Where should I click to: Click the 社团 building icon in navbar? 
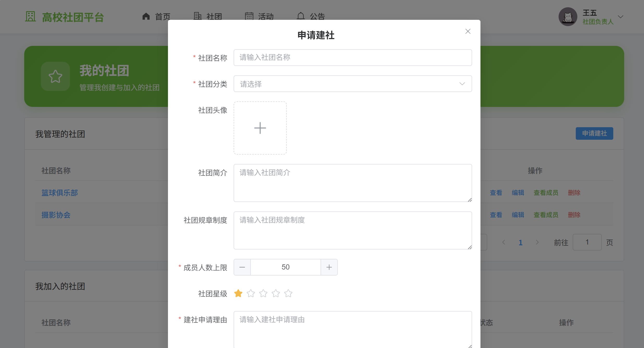[x=198, y=16]
